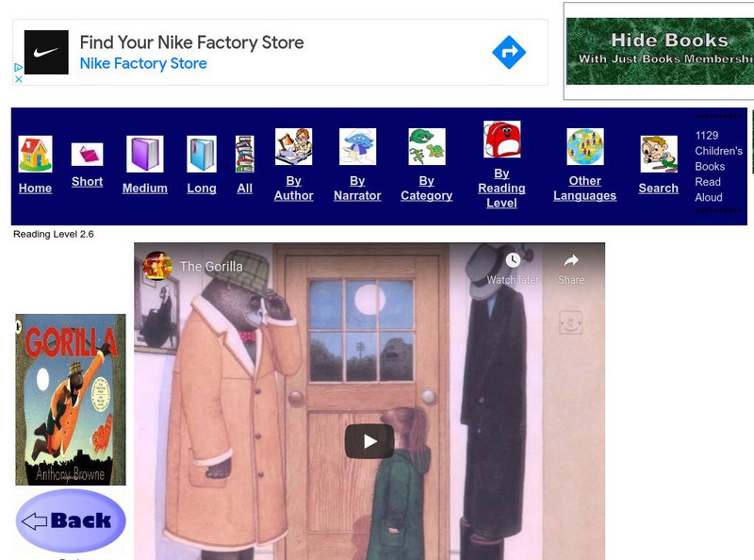The width and height of the screenshot is (754, 560).
Task: Click the Hide Books membership banner
Action: click(660, 52)
